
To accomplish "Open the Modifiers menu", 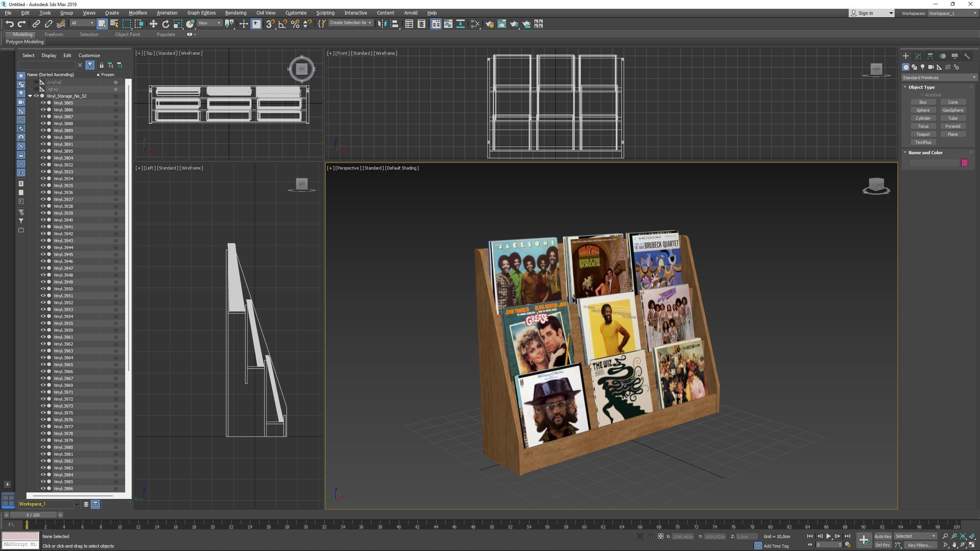I will click(138, 13).
